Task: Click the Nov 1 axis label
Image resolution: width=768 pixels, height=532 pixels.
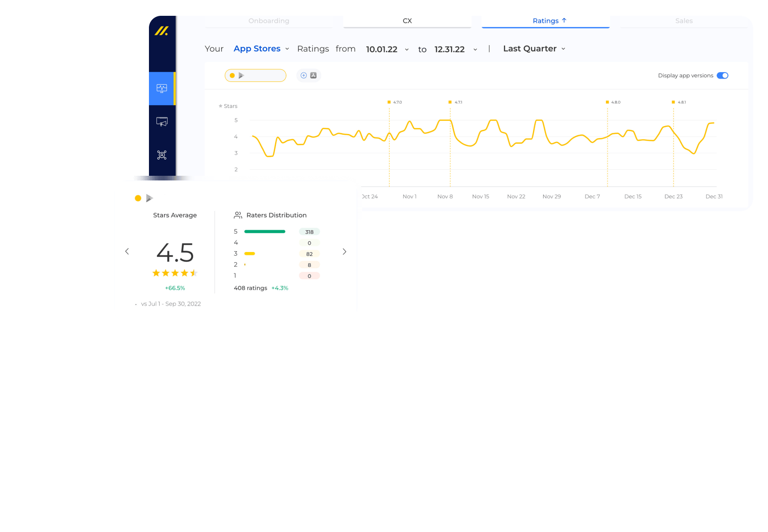Action: (x=410, y=197)
